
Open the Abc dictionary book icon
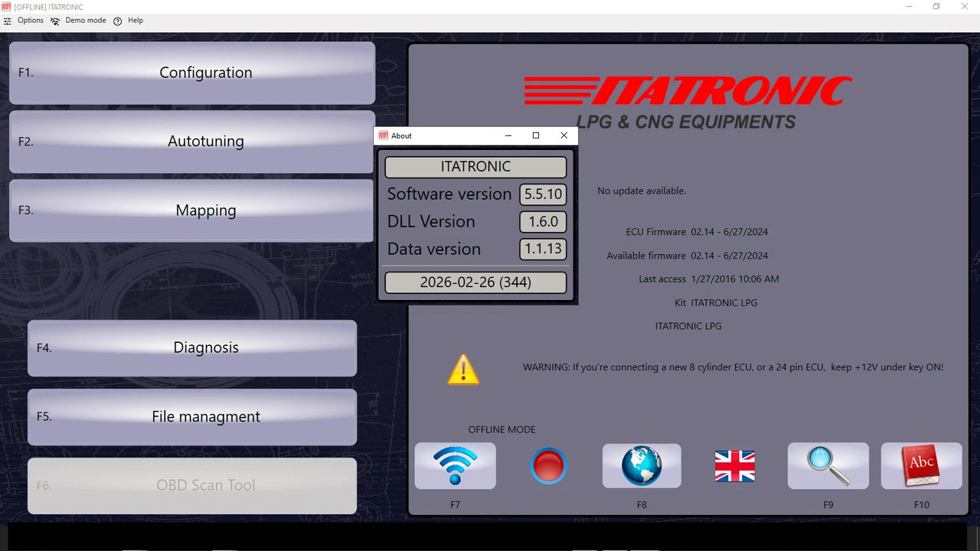pyautogui.click(x=922, y=466)
